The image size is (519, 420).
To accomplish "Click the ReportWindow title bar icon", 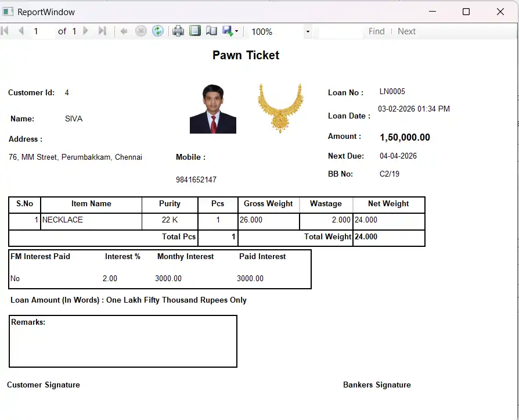I will point(8,12).
